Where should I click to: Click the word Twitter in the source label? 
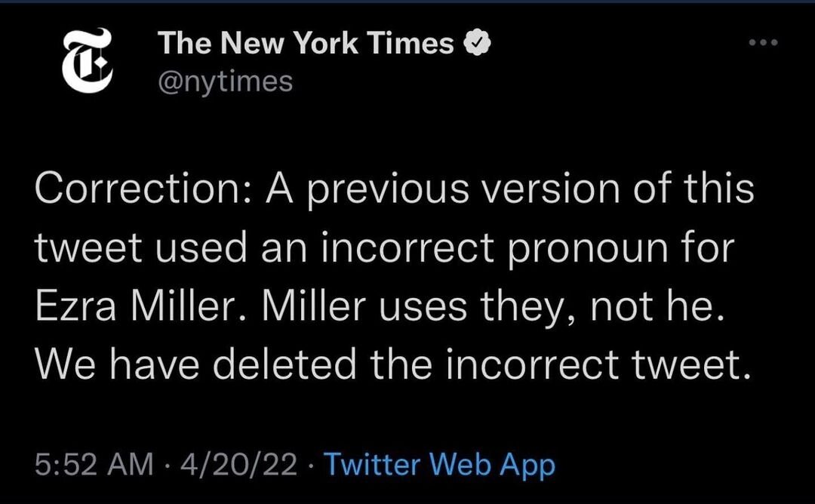coord(371,463)
